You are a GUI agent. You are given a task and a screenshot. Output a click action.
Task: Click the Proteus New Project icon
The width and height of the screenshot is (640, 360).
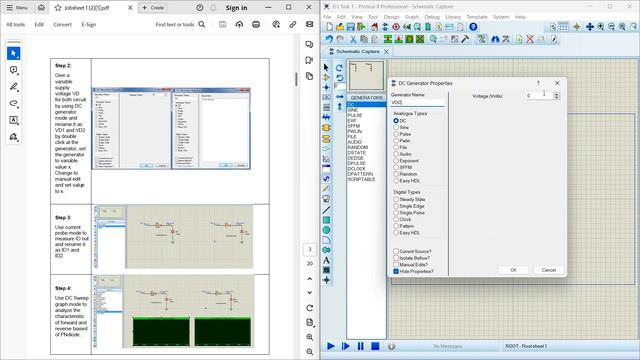pyautogui.click(x=329, y=27)
